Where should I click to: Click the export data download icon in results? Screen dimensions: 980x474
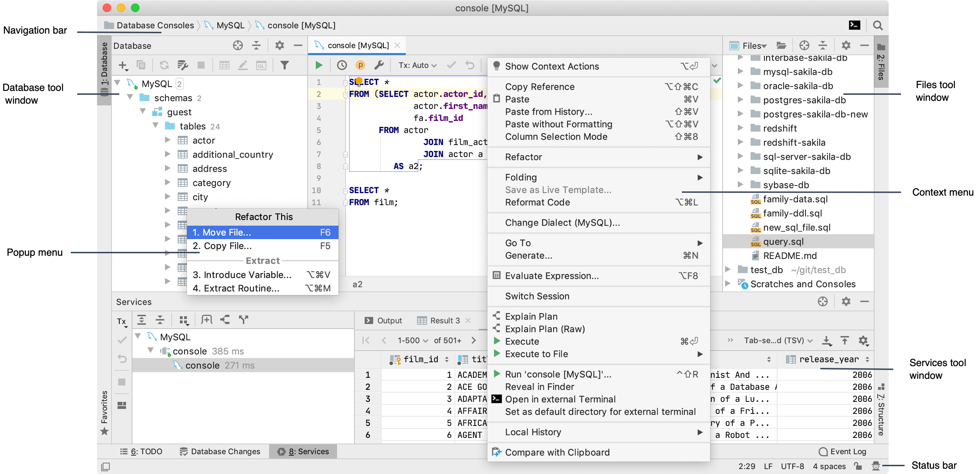click(x=827, y=340)
